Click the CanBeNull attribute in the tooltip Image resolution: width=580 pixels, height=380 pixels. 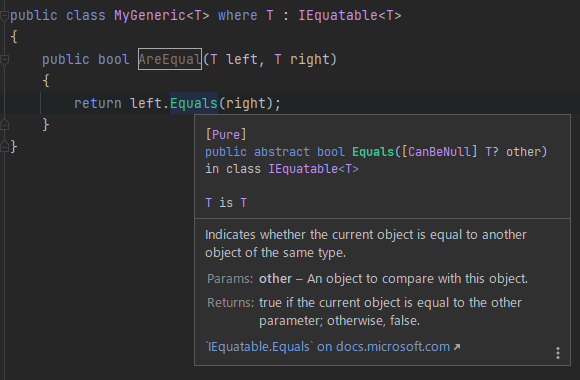440,152
